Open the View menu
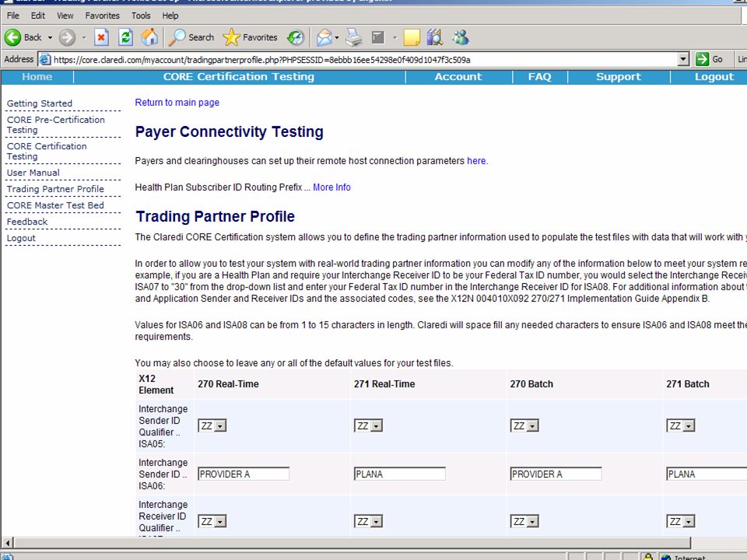The image size is (747, 560). pos(65,16)
